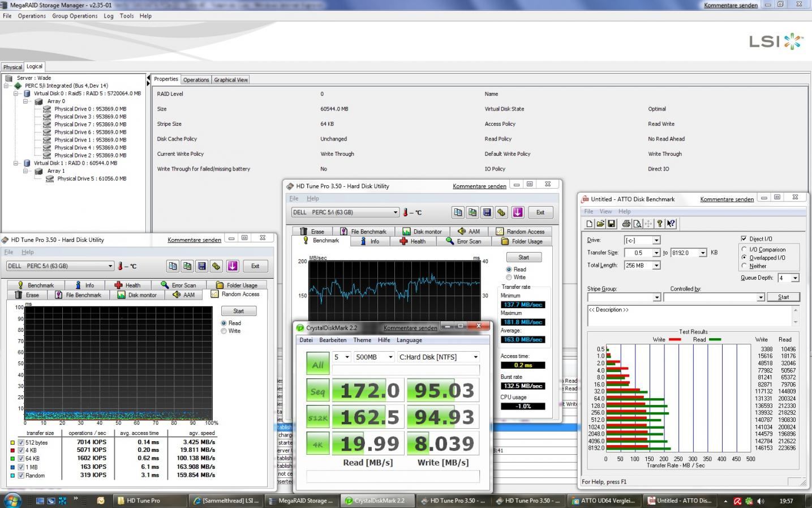Click options icon in Random Access HD Tune window

[216, 266]
